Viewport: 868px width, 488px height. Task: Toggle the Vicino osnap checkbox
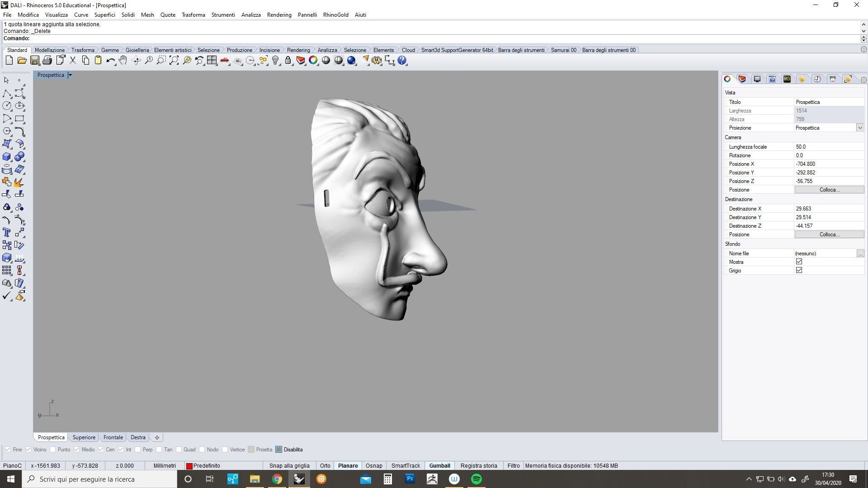pos(28,450)
